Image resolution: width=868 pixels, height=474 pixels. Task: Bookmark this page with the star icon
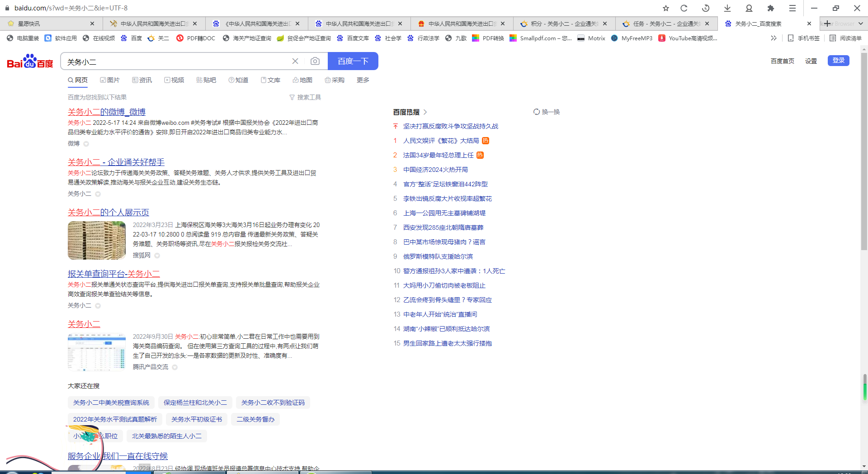pyautogui.click(x=666, y=8)
